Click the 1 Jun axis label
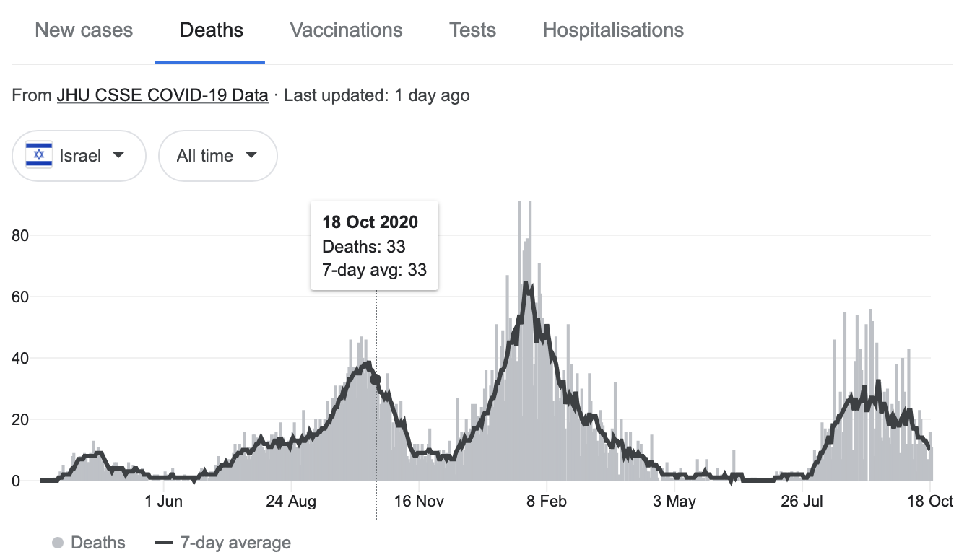Image resolution: width=959 pixels, height=560 pixels. (x=163, y=501)
